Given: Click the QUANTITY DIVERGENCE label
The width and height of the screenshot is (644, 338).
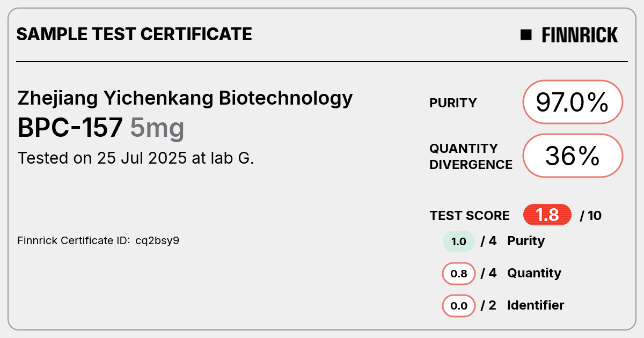Looking at the screenshot, I should (x=471, y=156).
